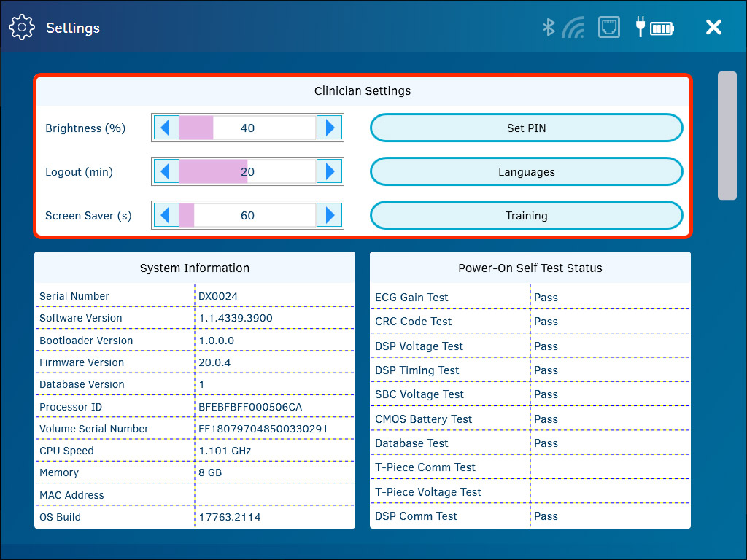This screenshot has height=560, width=747.
Task: Click the Settings gear icon
Action: point(22,27)
